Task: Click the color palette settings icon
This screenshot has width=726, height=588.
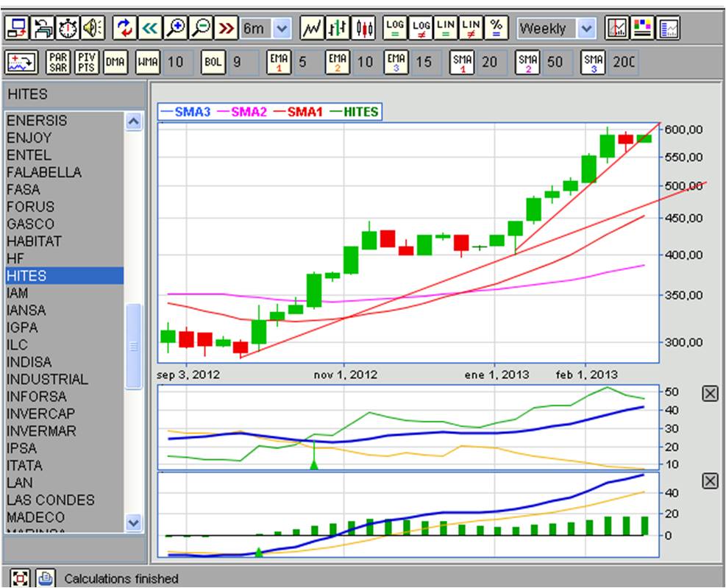Action: click(643, 29)
